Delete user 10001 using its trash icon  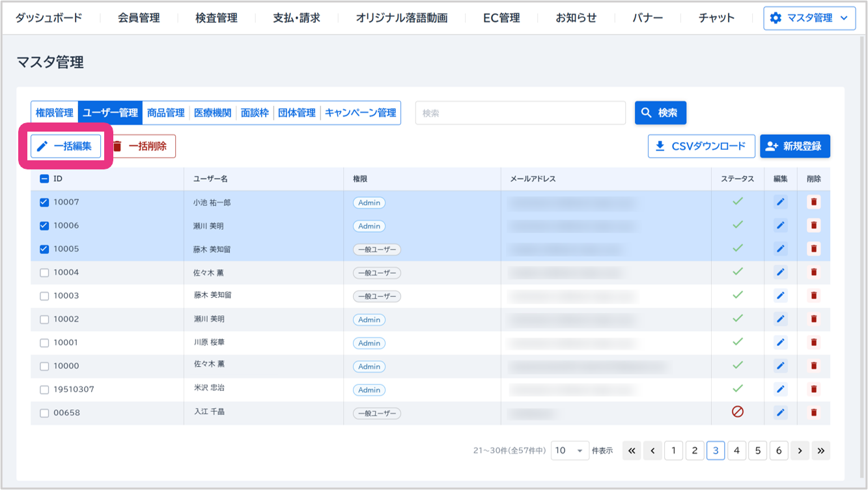click(813, 342)
